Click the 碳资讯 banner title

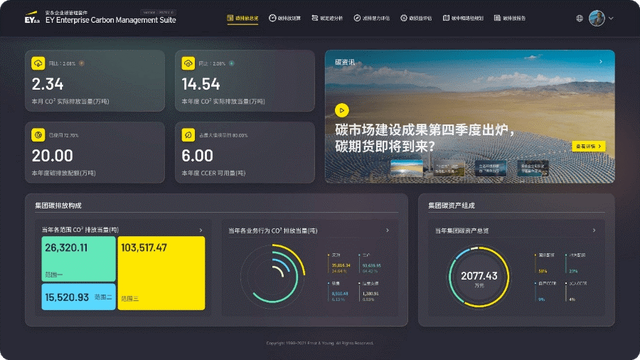345,62
